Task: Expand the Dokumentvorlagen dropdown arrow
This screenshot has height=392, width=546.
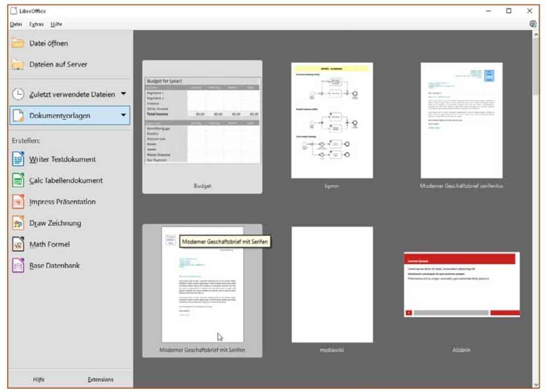Action: coord(123,115)
